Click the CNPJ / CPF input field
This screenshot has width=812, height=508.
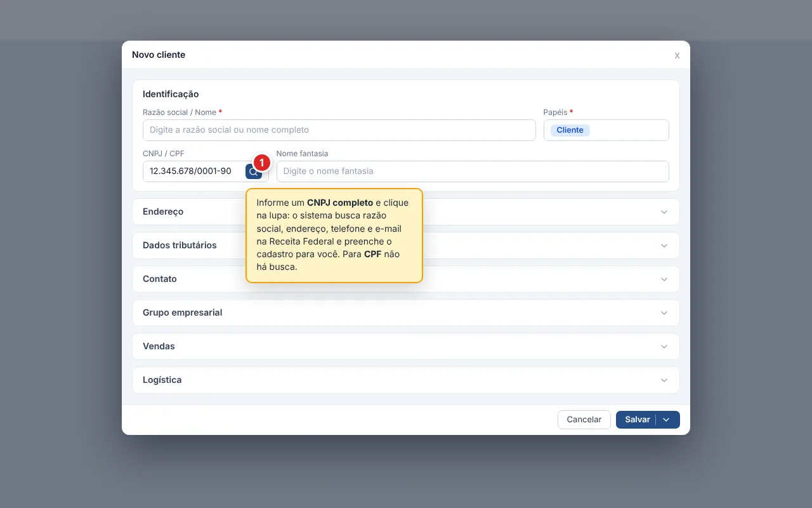coord(193,171)
